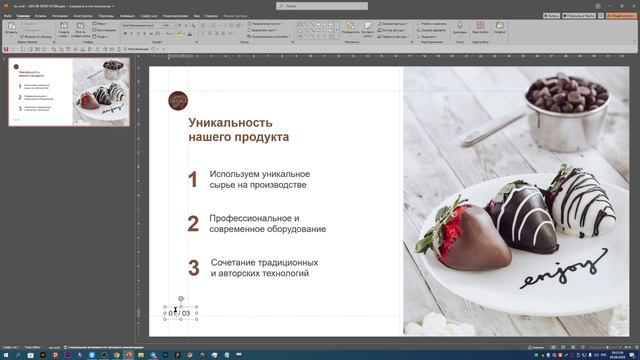Click the text "Используем уникальное сырье на производстве"

[x=260, y=179]
